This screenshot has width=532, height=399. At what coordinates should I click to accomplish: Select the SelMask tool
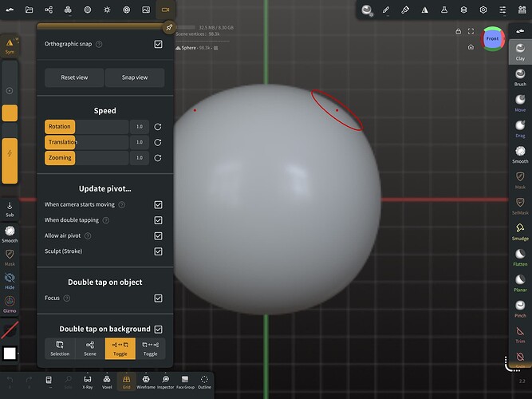[520, 207]
